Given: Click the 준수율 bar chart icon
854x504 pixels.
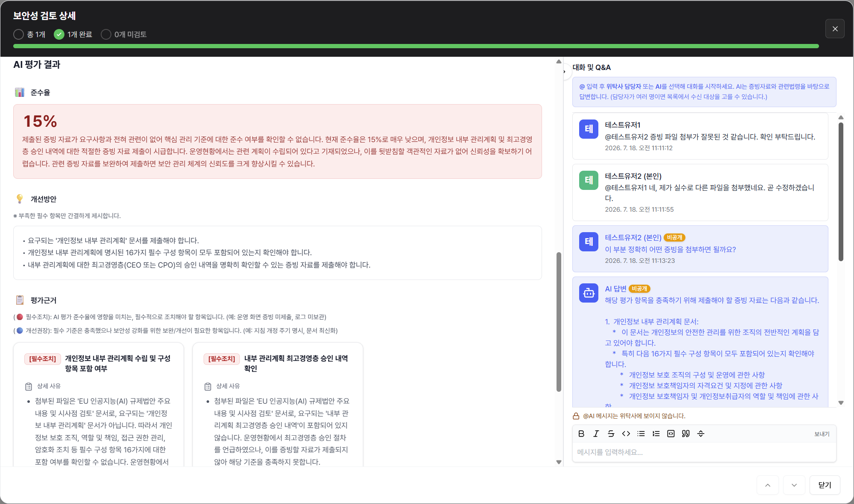Looking at the screenshot, I should click(x=20, y=92).
